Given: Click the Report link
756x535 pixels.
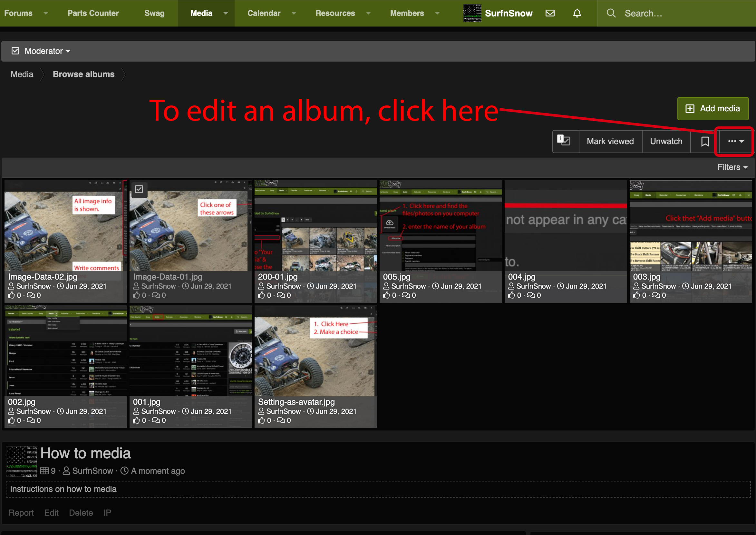Looking at the screenshot, I should (21, 513).
